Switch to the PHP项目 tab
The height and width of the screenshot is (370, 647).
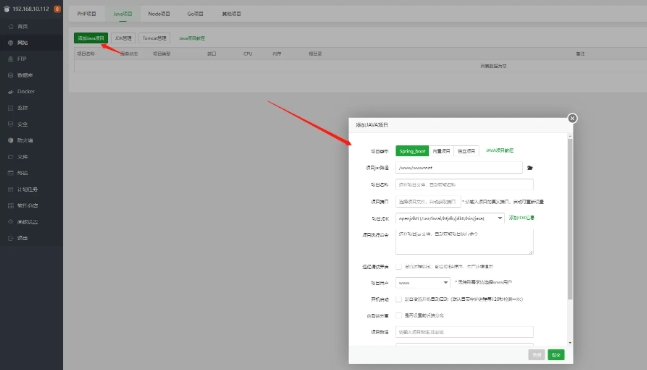click(87, 14)
